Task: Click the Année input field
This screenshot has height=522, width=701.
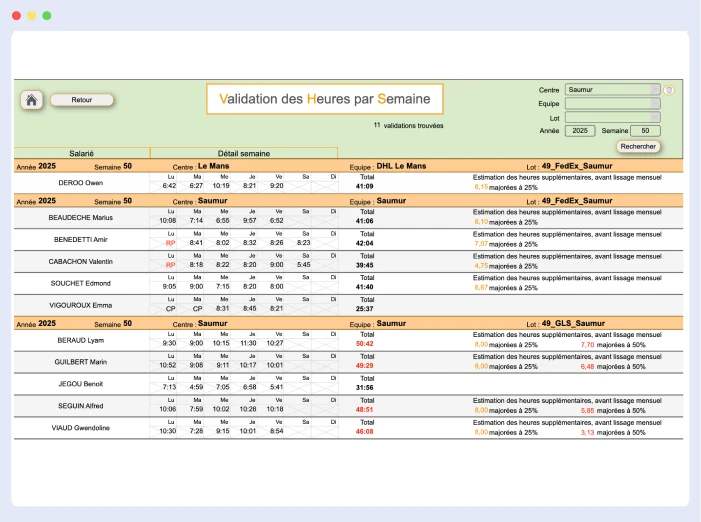Action: pyautogui.click(x=580, y=131)
